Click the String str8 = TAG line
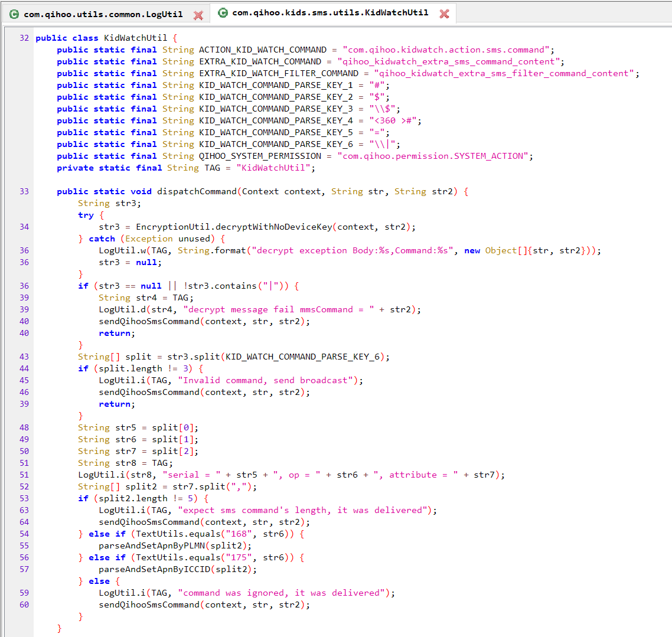The width and height of the screenshot is (672, 637). 125,463
